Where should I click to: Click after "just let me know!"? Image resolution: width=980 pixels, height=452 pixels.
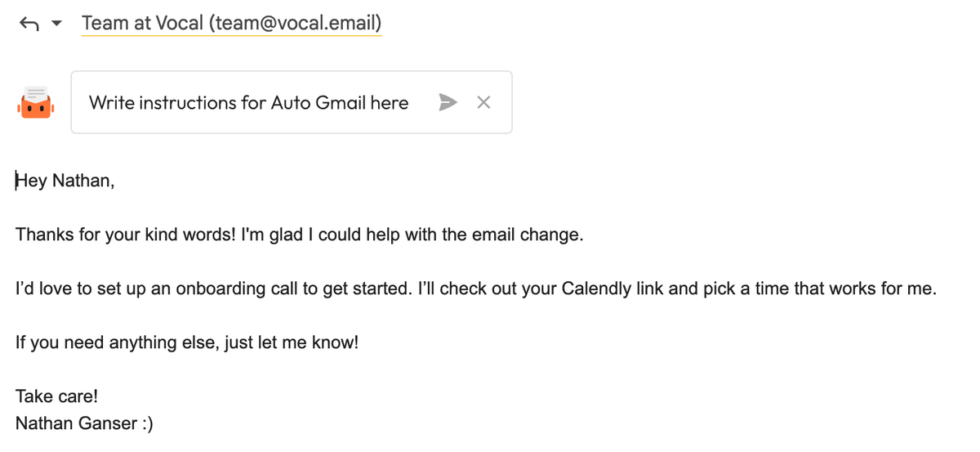(359, 342)
